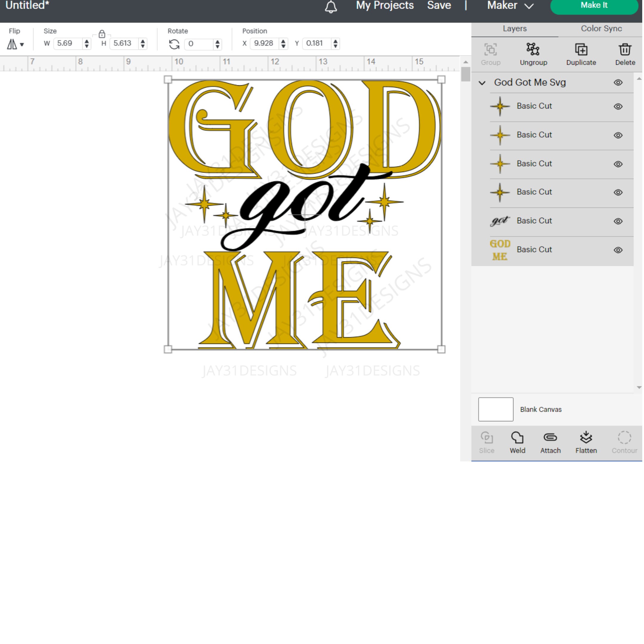Select the Weld tool
This screenshot has height=644, width=644.
pyautogui.click(x=517, y=442)
